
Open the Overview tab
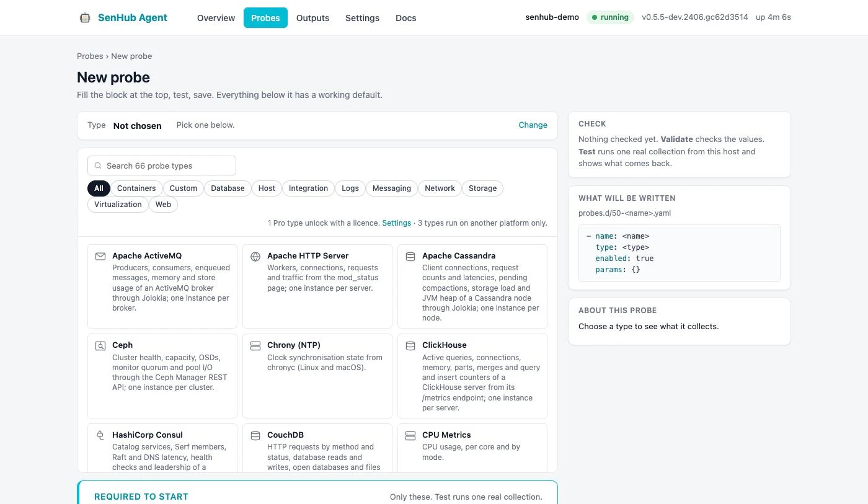[216, 18]
